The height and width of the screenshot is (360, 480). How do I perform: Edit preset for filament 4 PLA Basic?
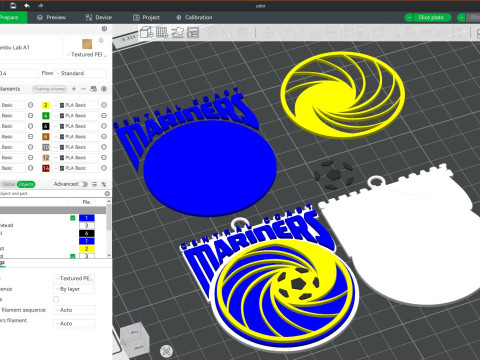click(x=104, y=116)
